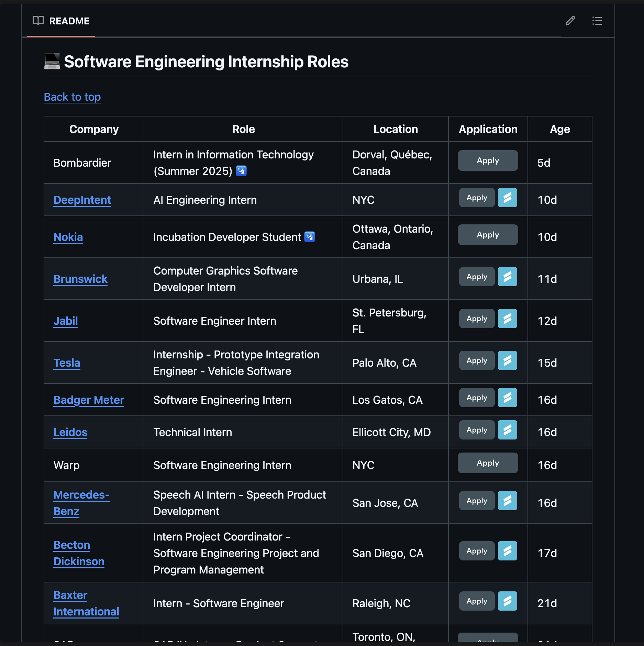Follow the Back to top link
Viewport: 644px width, 646px height.
click(72, 97)
